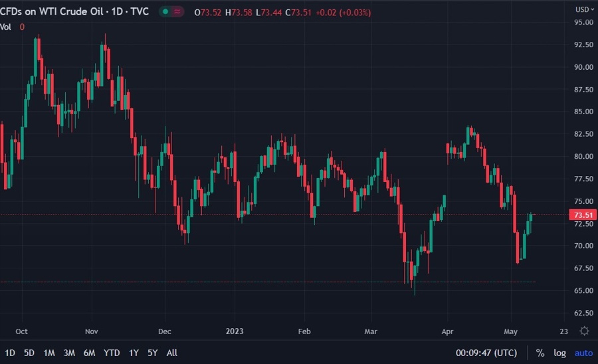
Task: Click the 85.00 price axis label
Action: pos(583,112)
